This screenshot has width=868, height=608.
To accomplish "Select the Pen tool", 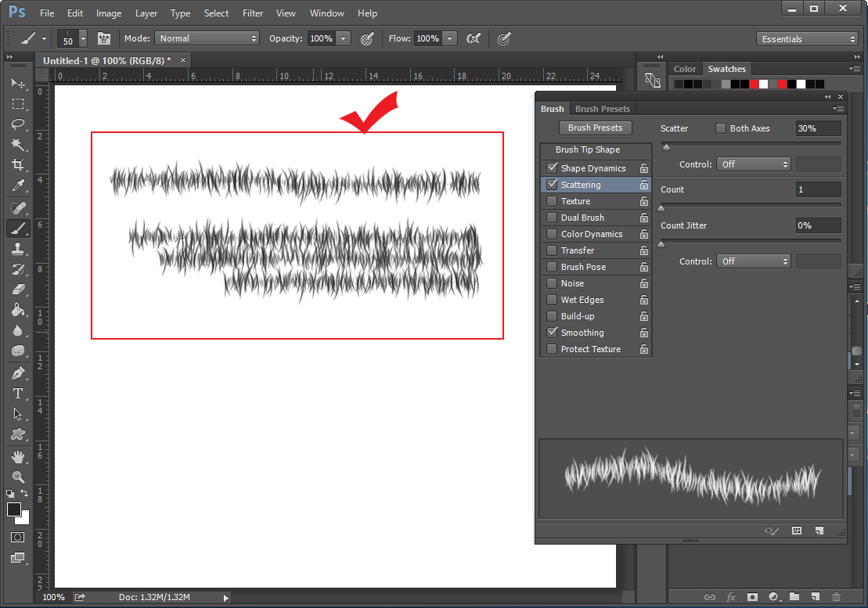I will (18, 373).
